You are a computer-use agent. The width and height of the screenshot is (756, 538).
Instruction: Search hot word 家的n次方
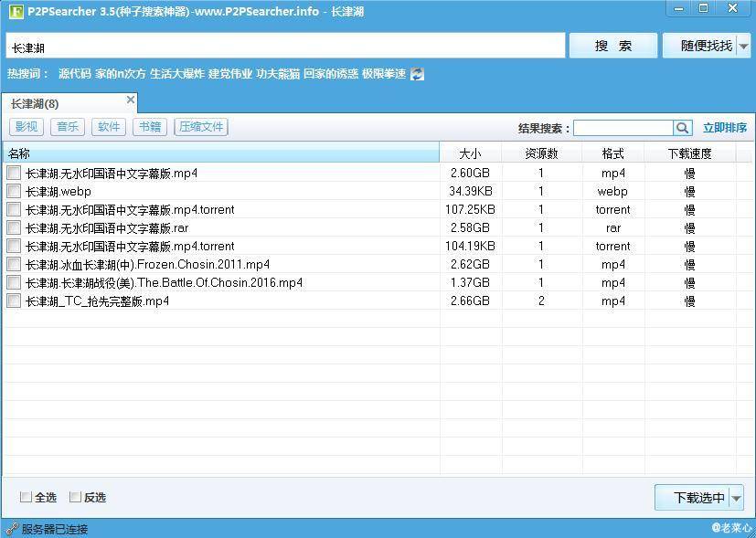pyautogui.click(x=121, y=74)
